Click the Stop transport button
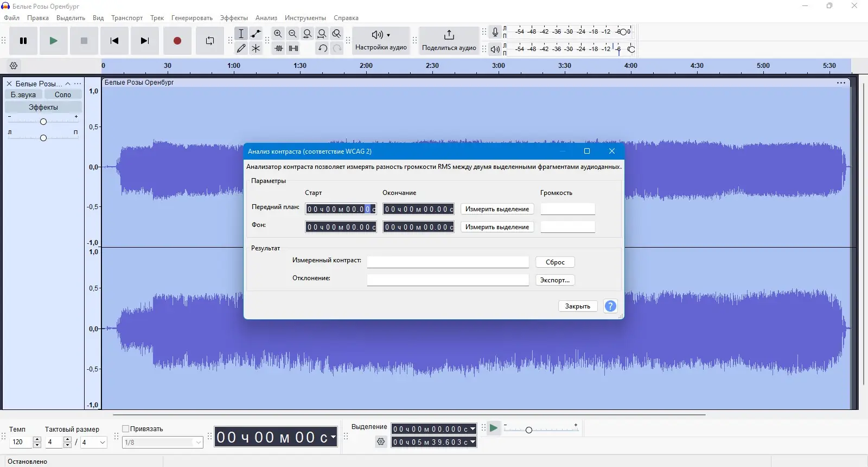 click(84, 41)
